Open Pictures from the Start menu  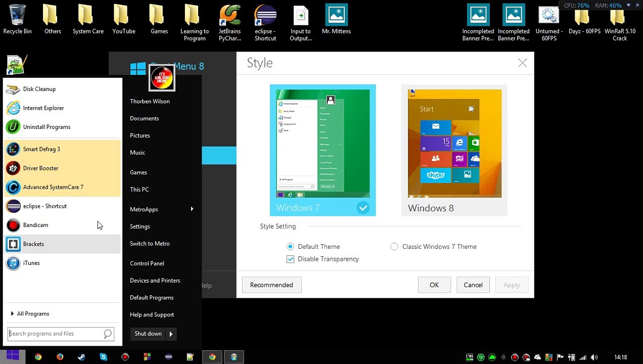point(140,135)
